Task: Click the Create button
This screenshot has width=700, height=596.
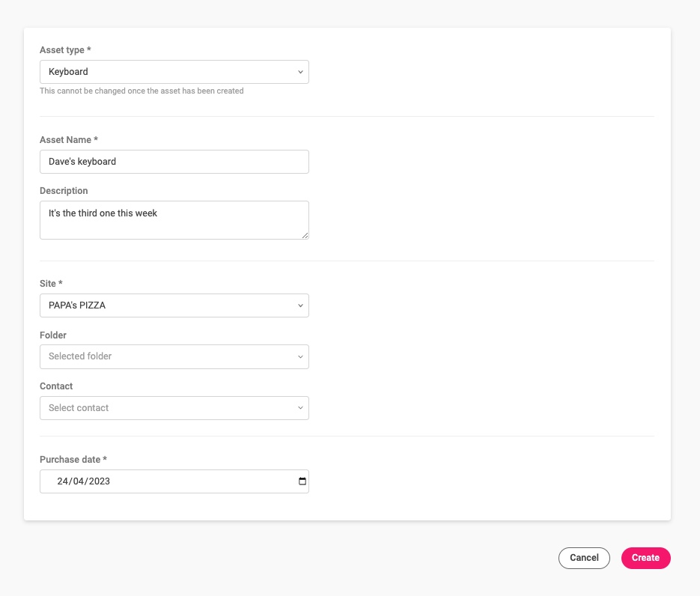Action: 645,558
